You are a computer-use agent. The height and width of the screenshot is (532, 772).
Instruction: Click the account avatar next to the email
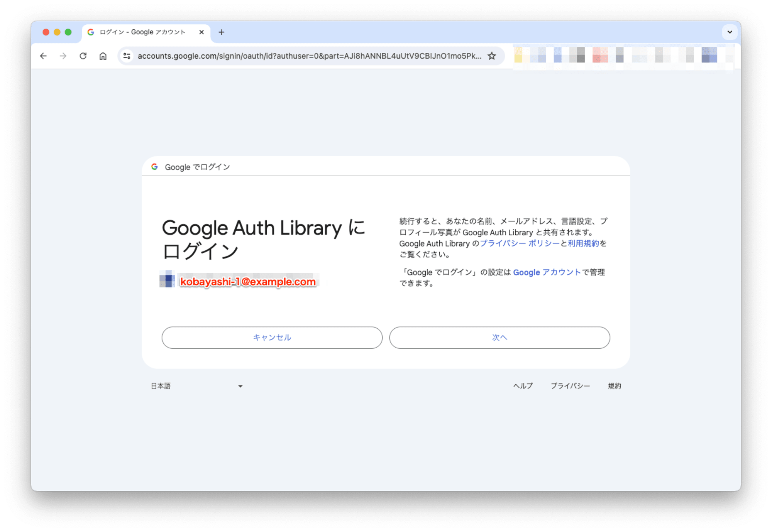[x=167, y=279]
